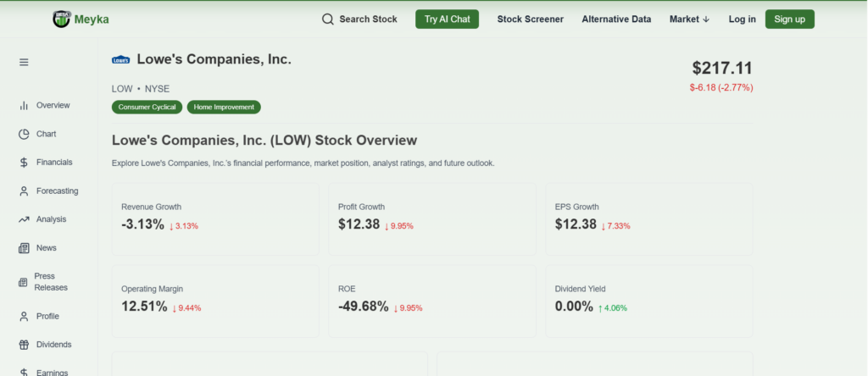The width and height of the screenshot is (868, 376).
Task: Click the -49.68% ROE value
Action: pos(363,307)
